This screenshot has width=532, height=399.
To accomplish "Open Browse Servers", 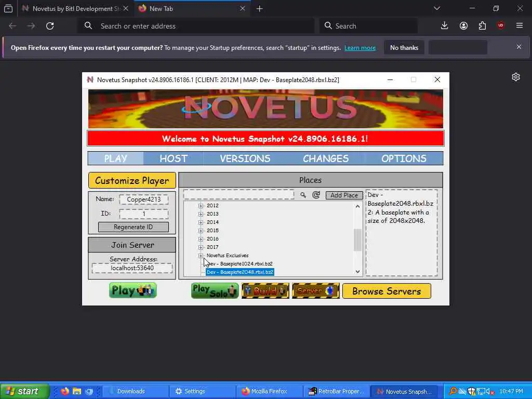I will tap(387, 291).
